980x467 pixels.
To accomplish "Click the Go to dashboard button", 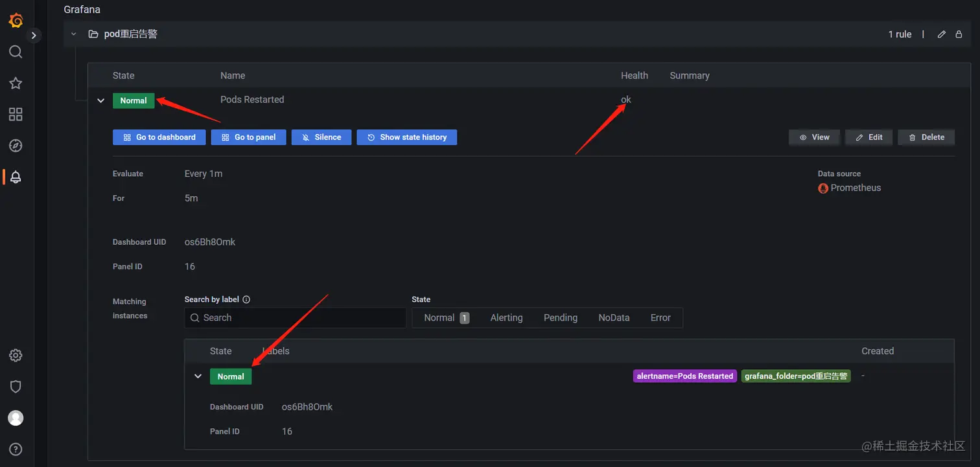I will 159,137.
